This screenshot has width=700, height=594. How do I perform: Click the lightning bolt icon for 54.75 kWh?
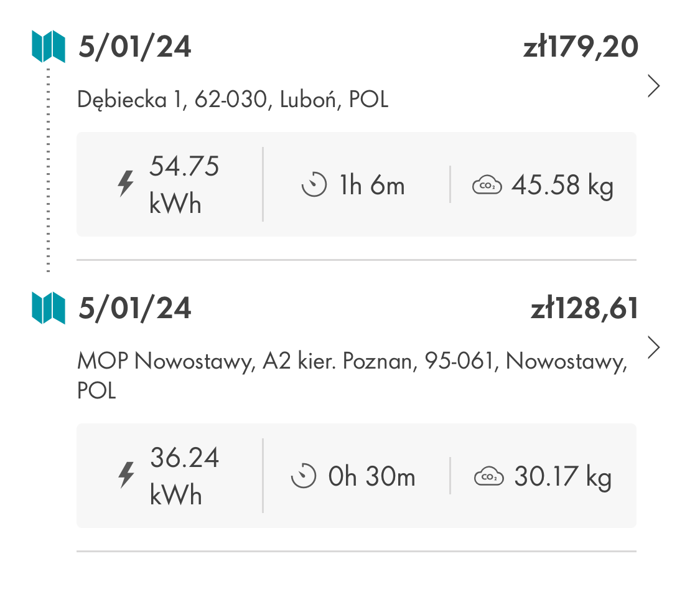coord(126,184)
